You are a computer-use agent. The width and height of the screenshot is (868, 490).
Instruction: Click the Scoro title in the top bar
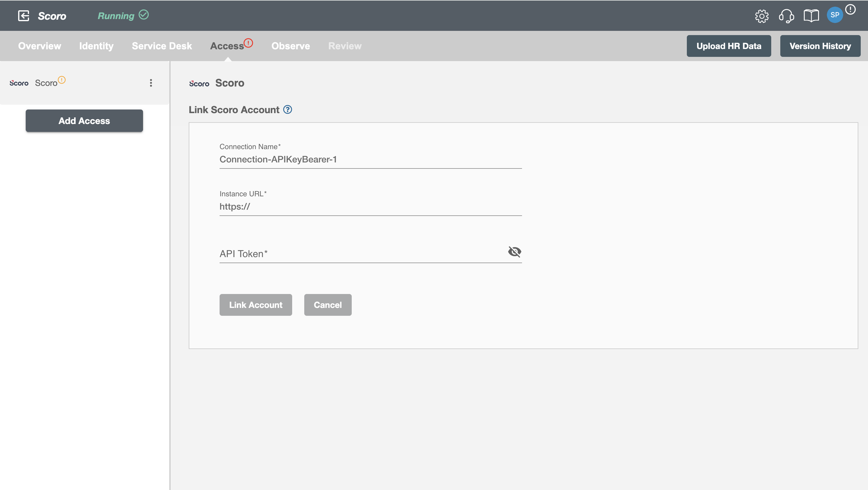(52, 16)
